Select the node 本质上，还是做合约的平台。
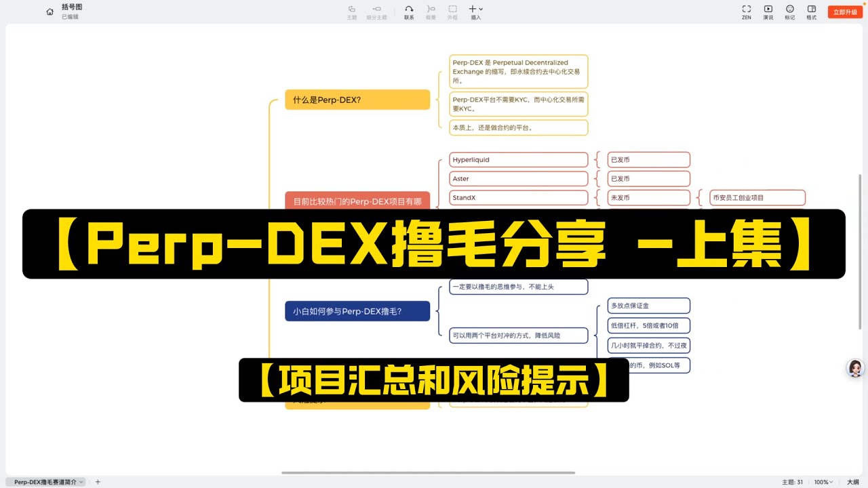The image size is (868, 488). pos(519,127)
